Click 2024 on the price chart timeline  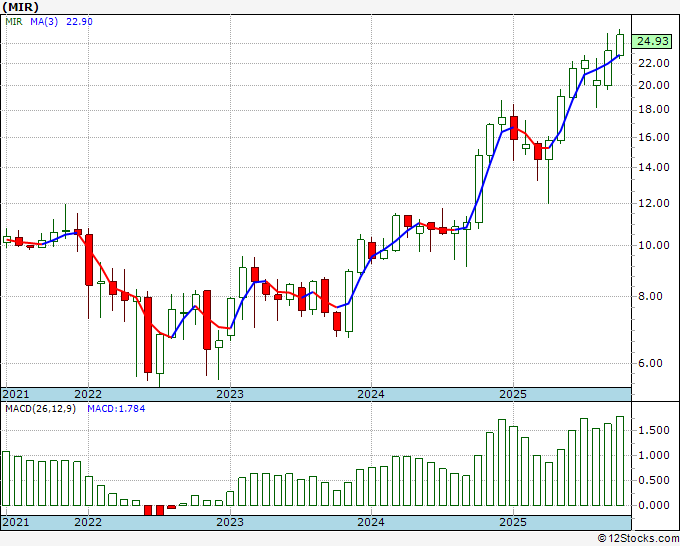pos(371,394)
